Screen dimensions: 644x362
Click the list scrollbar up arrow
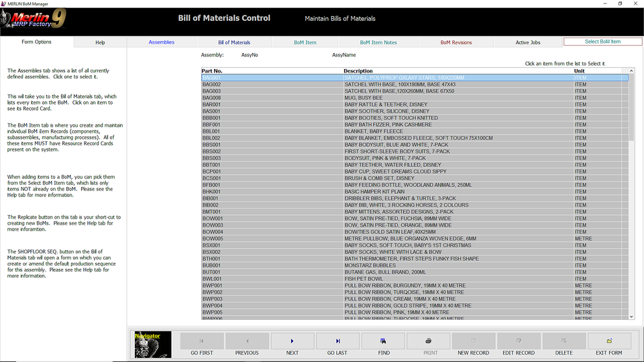(631, 70)
